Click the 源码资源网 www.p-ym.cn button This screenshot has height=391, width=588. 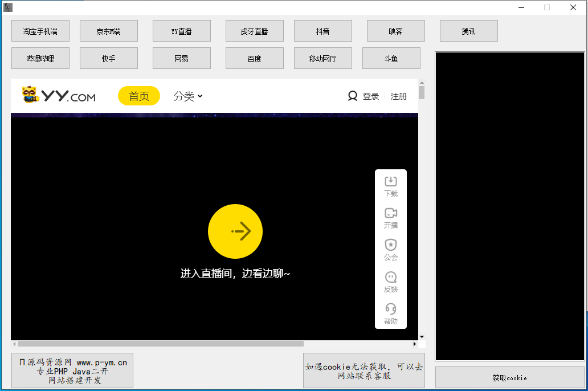[x=72, y=370]
